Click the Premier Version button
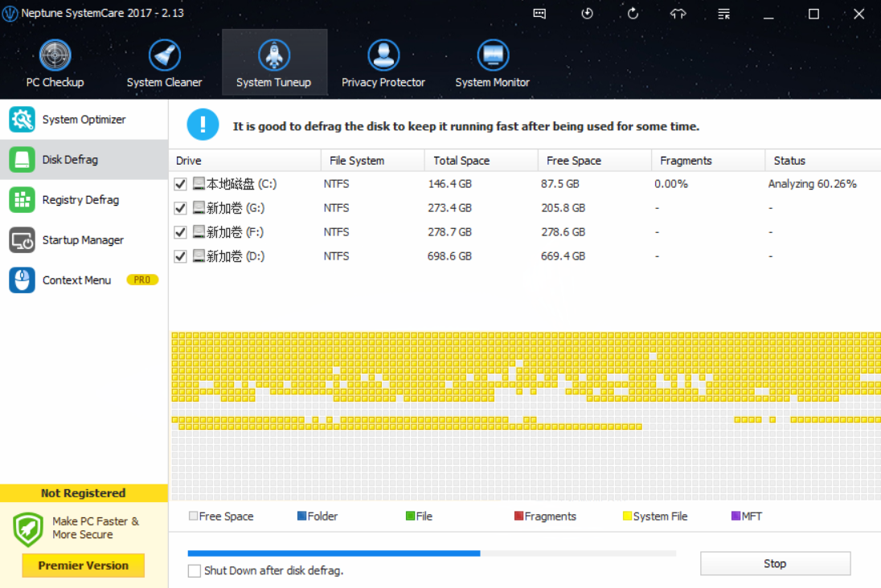 point(83,566)
